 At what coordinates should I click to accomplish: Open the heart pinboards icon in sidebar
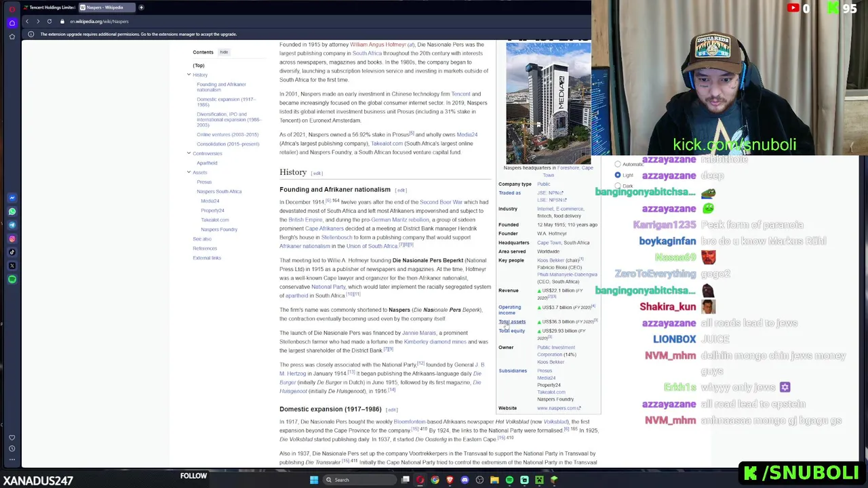pyautogui.click(x=12, y=437)
